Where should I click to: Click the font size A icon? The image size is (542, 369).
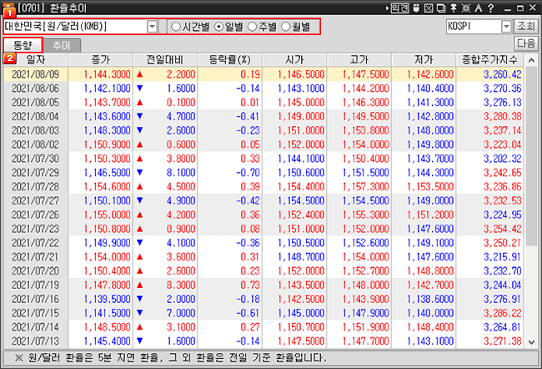click(x=478, y=8)
